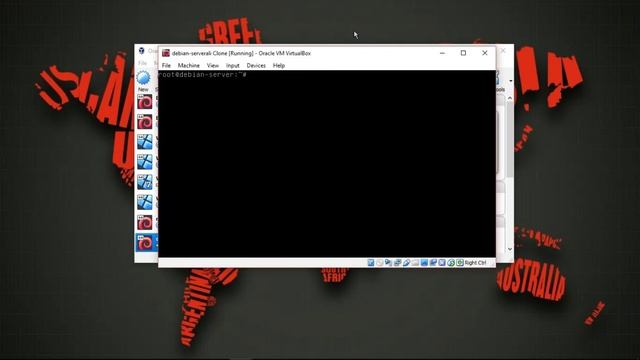
Task: Click the CPU features status icon
Action: coord(442,262)
